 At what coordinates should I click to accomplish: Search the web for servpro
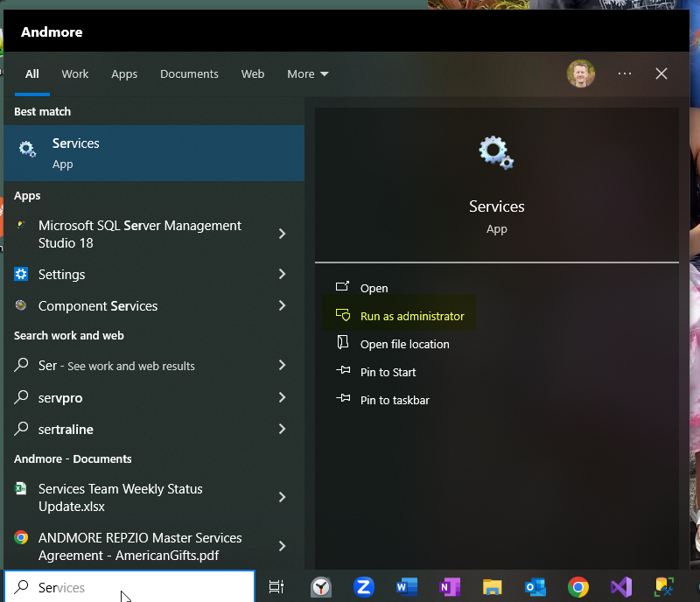point(60,398)
